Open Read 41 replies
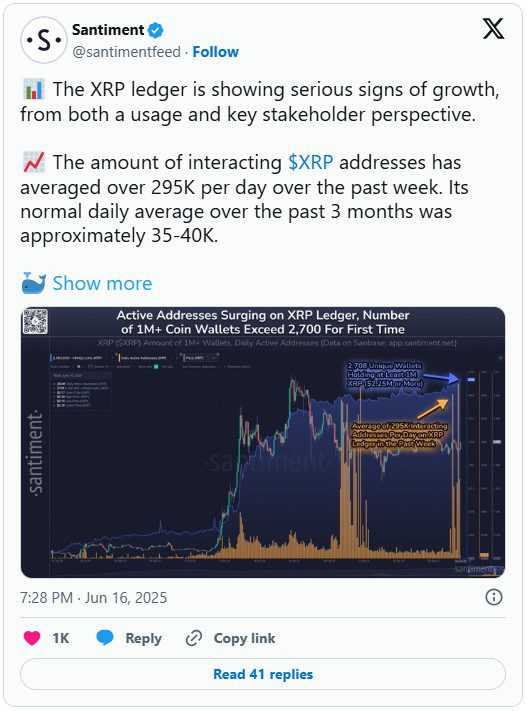Viewport: 527px width, 711px height. (263, 674)
